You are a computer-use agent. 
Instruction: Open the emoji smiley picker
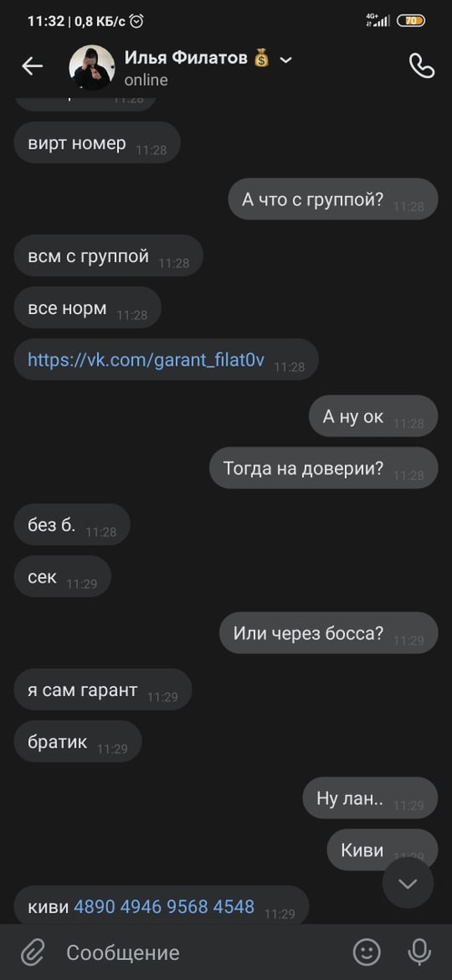pos(367,953)
